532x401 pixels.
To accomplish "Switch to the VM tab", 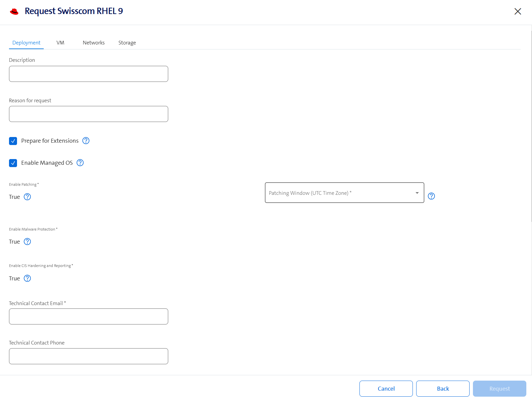I will point(60,43).
